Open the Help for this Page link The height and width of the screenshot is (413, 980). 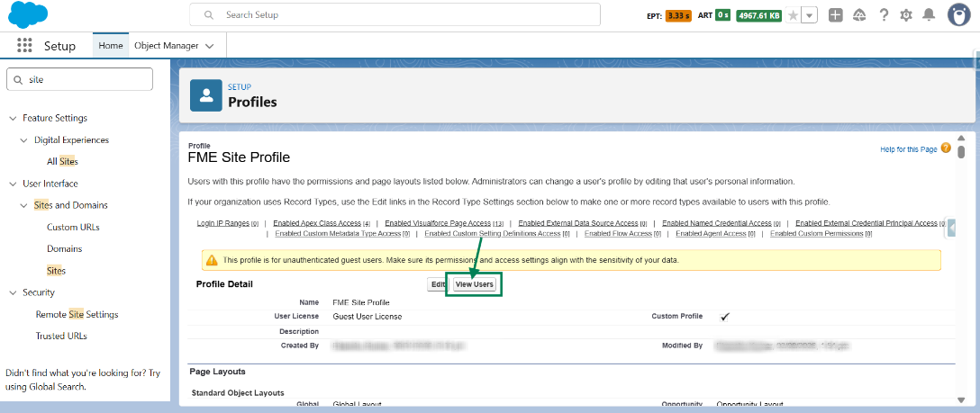(908, 149)
